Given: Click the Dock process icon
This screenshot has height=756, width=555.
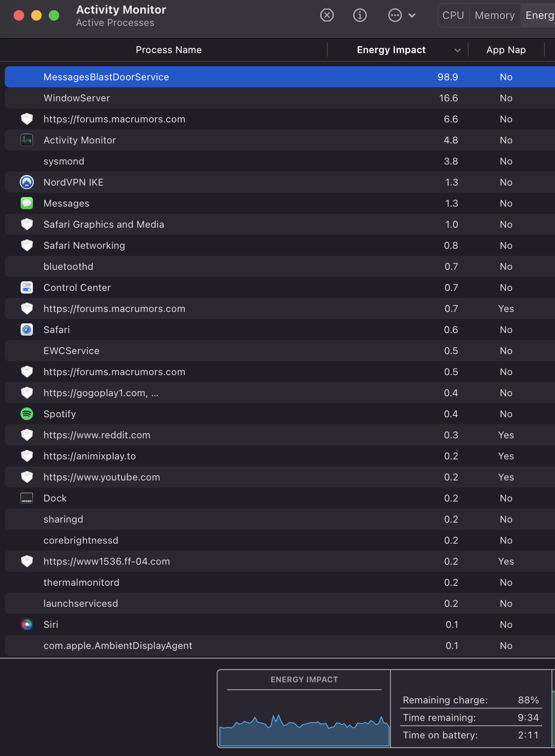Looking at the screenshot, I should 27,498.
